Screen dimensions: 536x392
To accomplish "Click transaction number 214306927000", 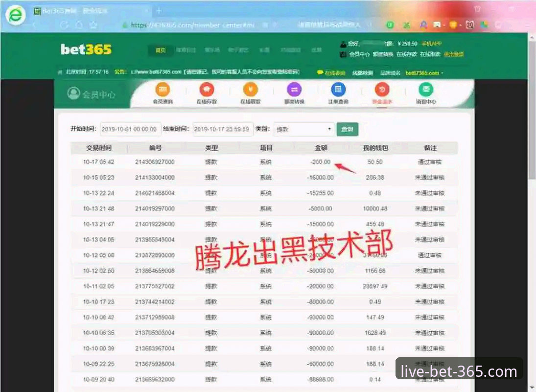I will pyautogui.click(x=155, y=162).
